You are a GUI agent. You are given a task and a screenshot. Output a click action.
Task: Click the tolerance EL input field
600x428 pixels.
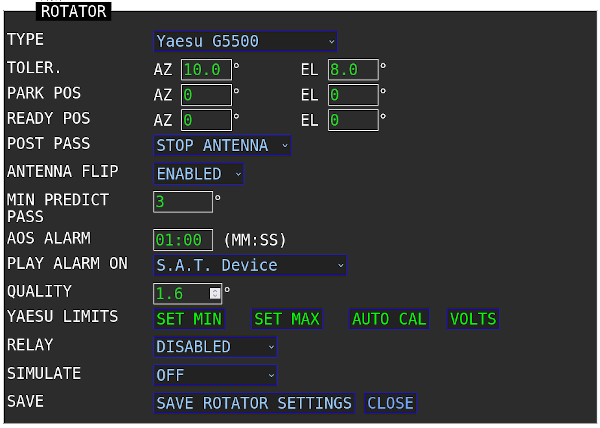pyautogui.click(x=352, y=70)
